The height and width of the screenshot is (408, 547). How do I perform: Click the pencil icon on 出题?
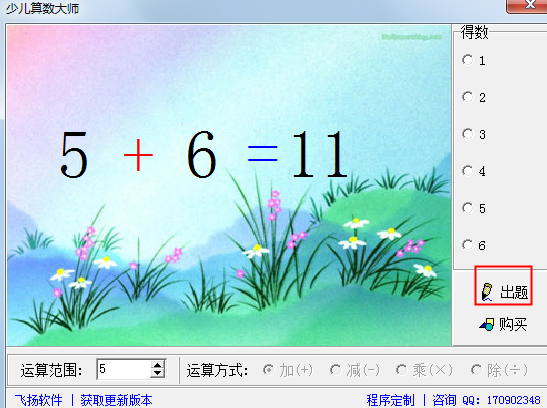click(487, 292)
